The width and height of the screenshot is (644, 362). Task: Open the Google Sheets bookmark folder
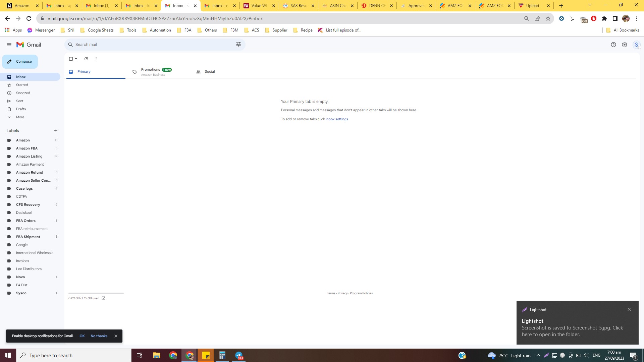(97, 30)
